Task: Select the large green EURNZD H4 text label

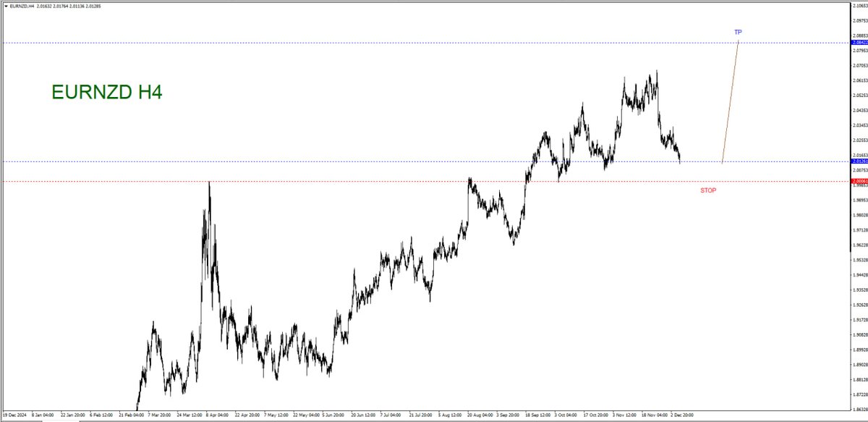Action: click(x=107, y=92)
